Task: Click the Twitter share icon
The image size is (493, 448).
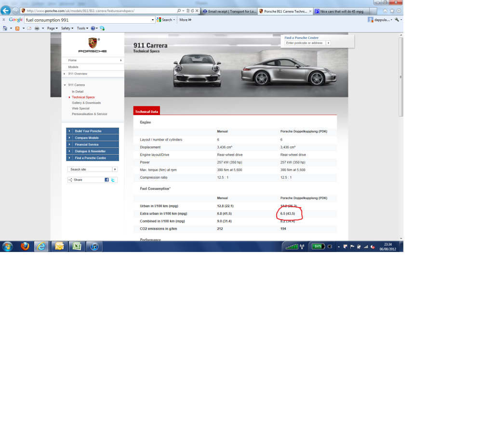Action: [113, 180]
